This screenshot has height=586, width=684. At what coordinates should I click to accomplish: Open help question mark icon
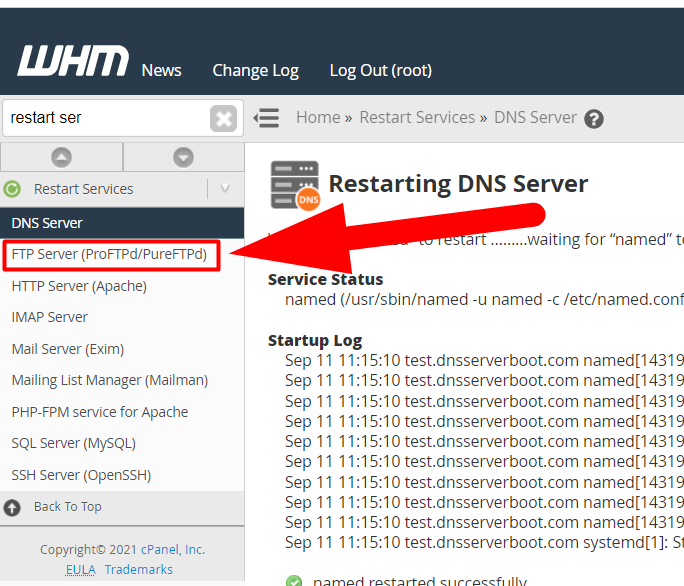594,119
